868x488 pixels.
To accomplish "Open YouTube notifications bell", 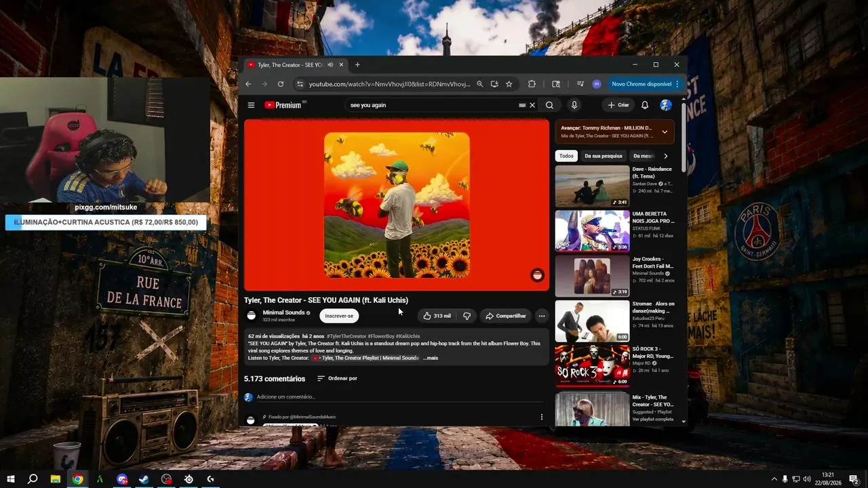I will tap(645, 105).
